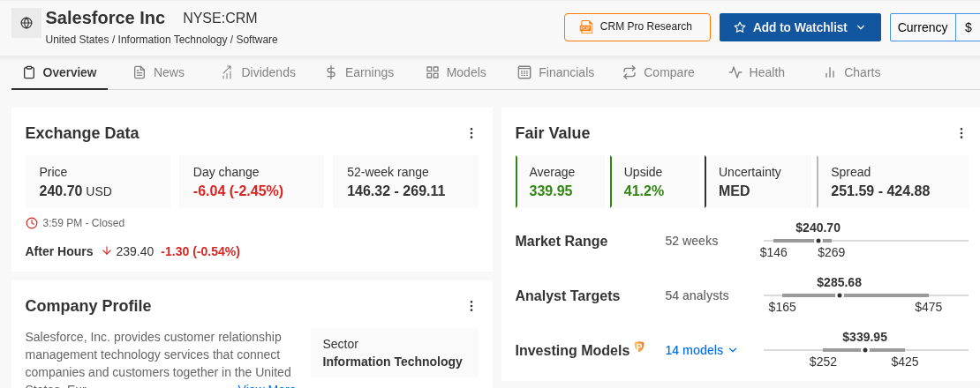Click the globe icon beside Salesforce Inc
Screen dimensions: 980x388
[x=26, y=23]
